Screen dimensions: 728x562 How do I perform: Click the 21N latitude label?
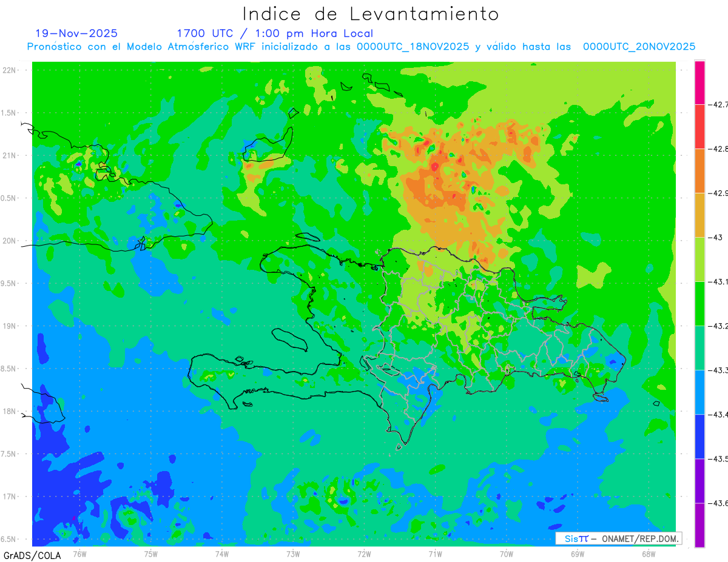[x=10, y=155]
